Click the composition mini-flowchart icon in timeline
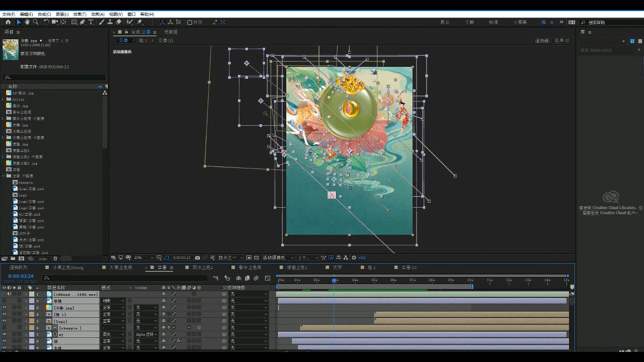This screenshot has height=362, width=644. (216, 278)
